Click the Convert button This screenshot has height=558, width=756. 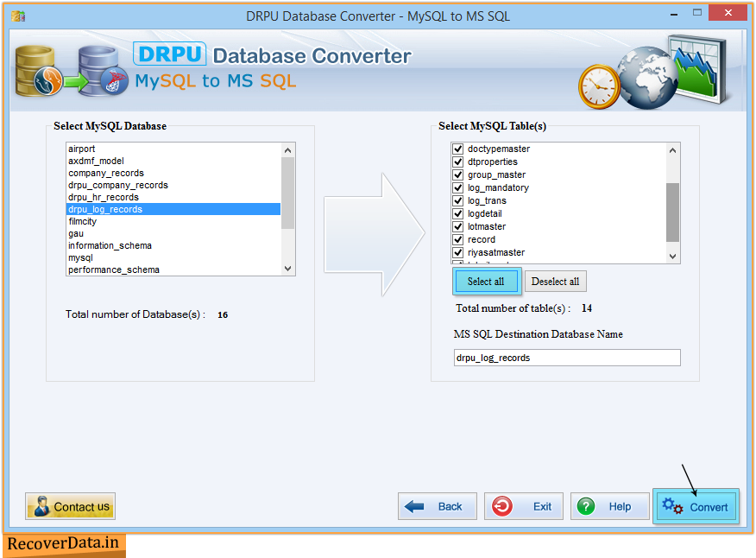click(696, 506)
